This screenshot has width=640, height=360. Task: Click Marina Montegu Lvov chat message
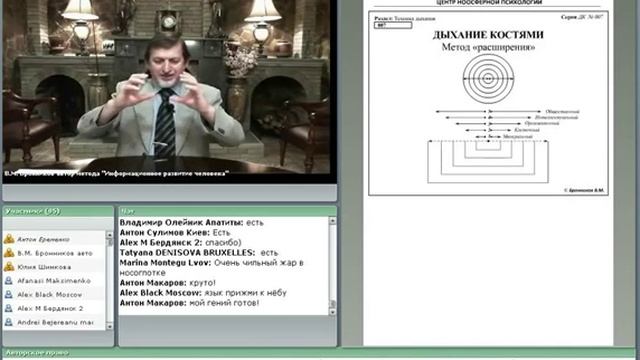[x=211, y=268]
